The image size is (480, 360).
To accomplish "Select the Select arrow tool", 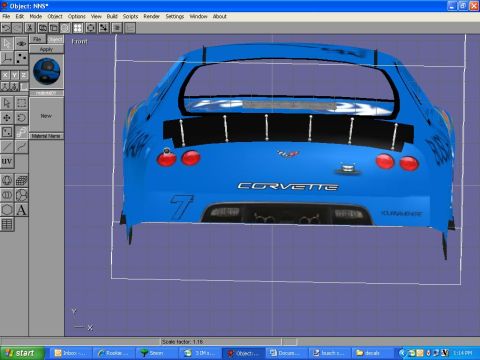I will pyautogui.click(x=7, y=103).
